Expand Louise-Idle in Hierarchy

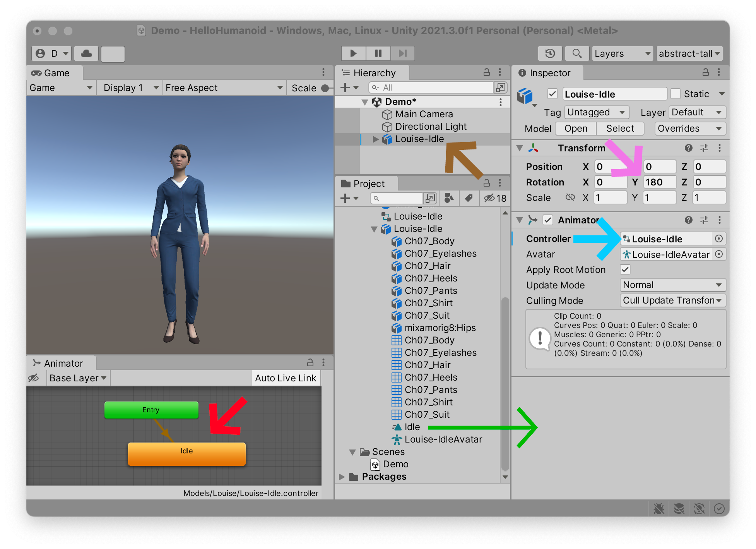375,139
